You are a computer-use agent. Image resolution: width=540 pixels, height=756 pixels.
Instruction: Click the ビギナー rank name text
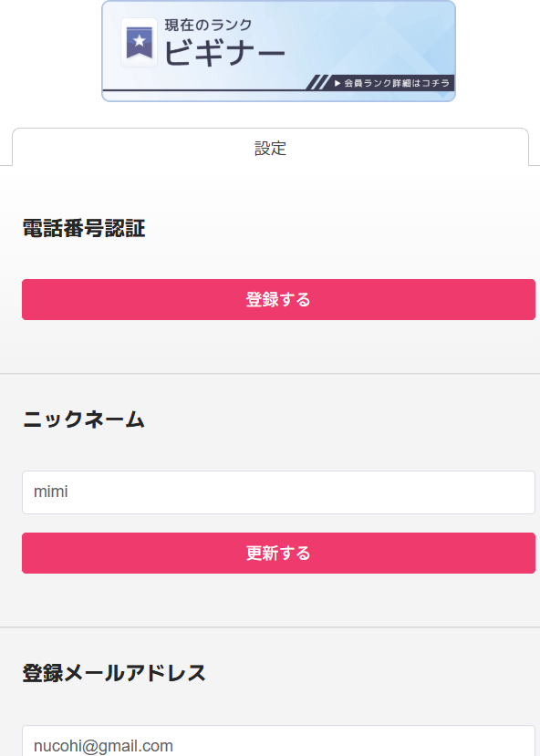coord(224,53)
